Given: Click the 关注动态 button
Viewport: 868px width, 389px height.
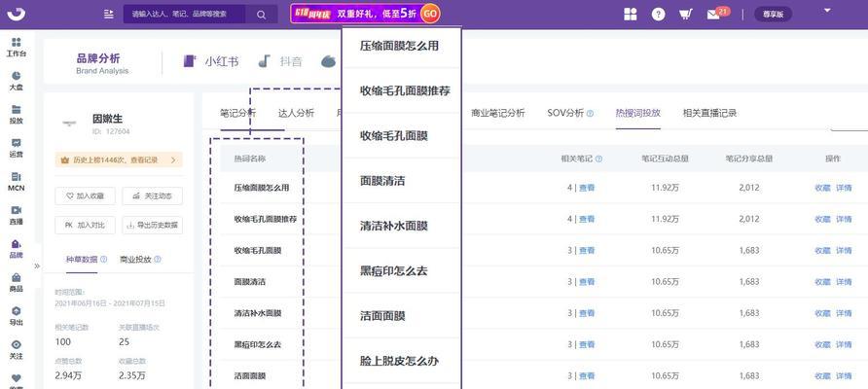Looking at the screenshot, I should [152, 195].
